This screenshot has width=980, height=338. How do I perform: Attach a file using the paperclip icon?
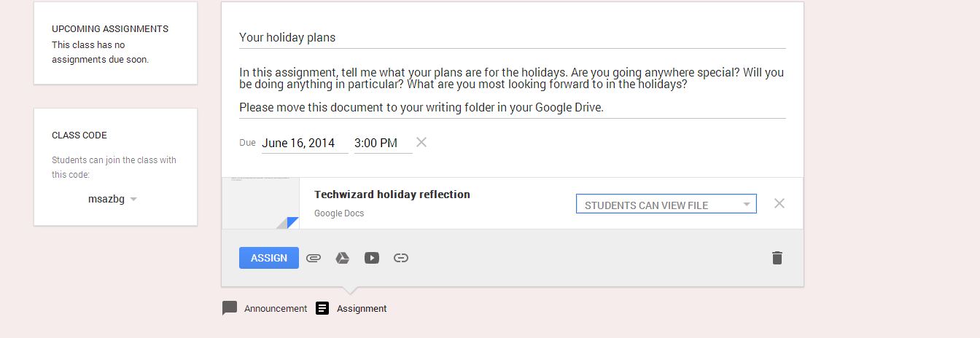click(x=314, y=258)
